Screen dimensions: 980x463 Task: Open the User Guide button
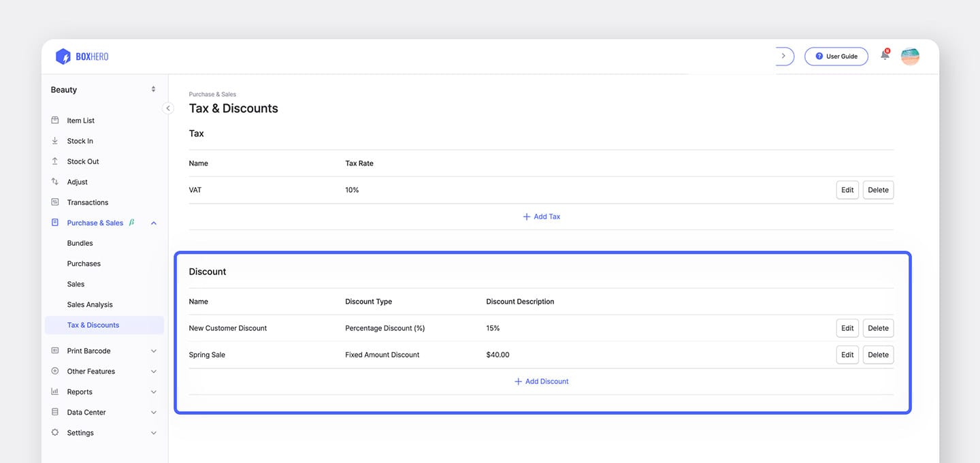836,57
